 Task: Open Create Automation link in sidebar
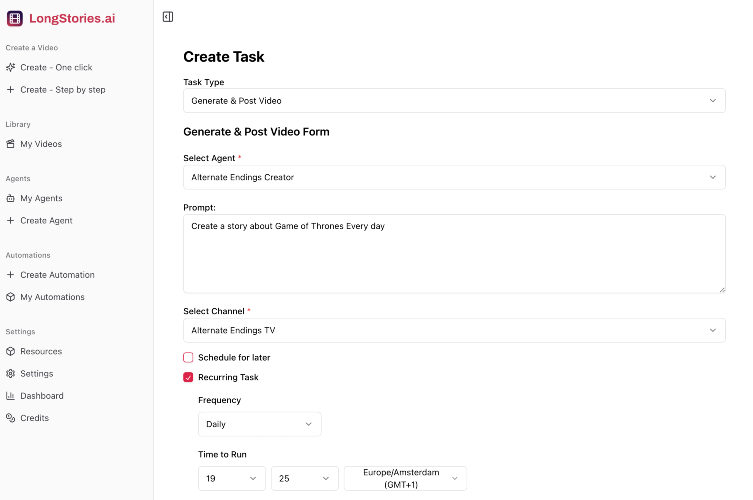tap(57, 275)
